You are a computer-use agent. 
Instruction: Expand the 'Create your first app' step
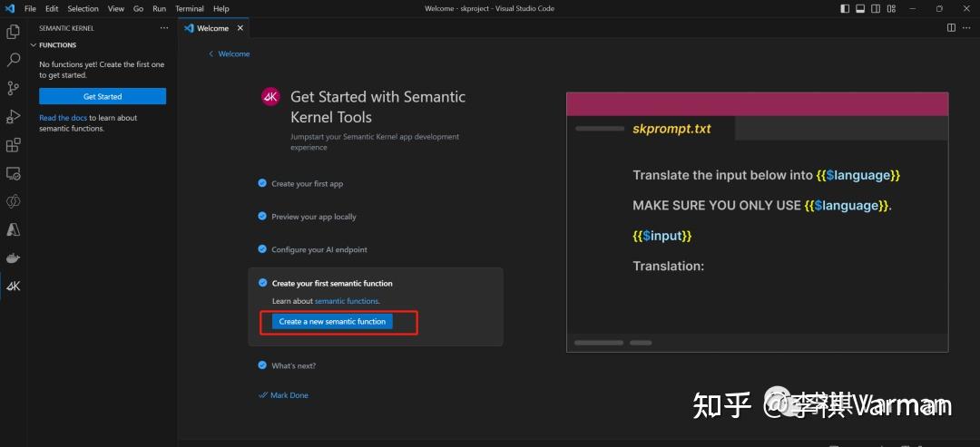click(x=307, y=184)
